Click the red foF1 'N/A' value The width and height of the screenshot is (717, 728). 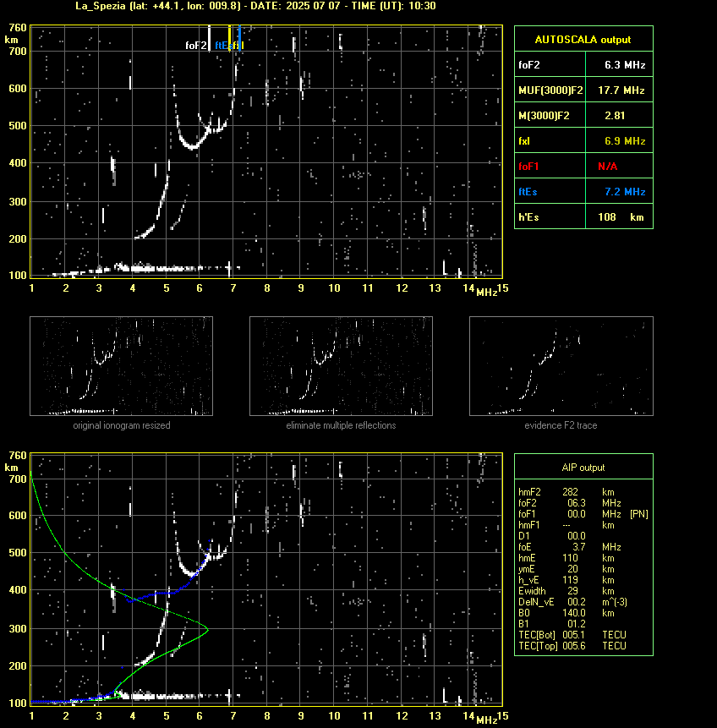click(x=607, y=167)
